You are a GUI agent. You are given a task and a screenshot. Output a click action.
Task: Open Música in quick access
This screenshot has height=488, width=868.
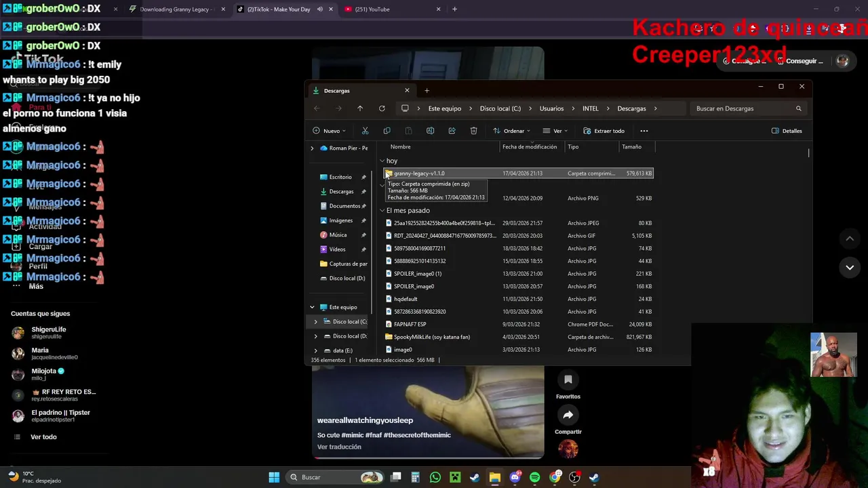(338, 235)
